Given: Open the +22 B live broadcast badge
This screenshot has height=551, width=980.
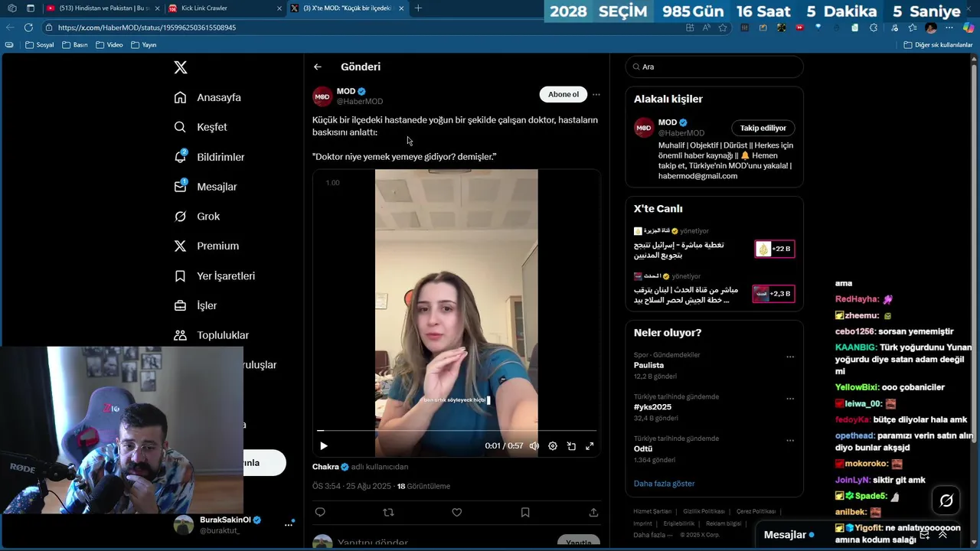Looking at the screenshot, I should (x=775, y=249).
